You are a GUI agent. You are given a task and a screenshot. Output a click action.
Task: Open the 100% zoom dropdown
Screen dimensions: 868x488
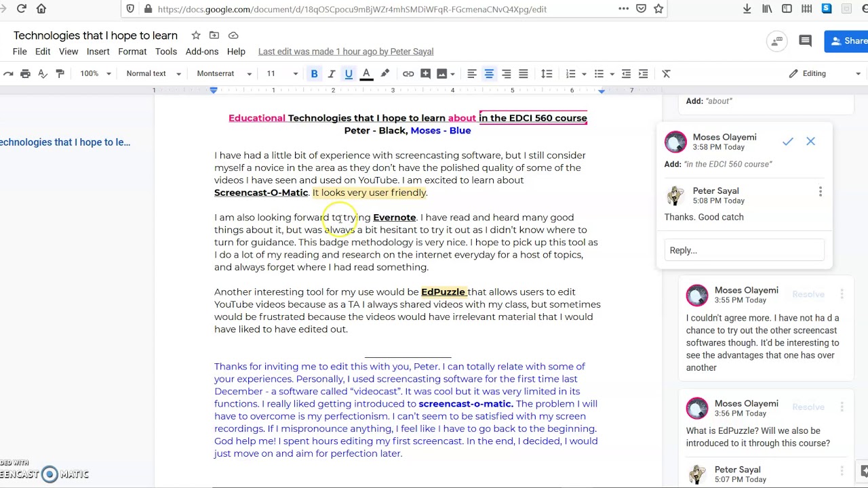tap(94, 73)
